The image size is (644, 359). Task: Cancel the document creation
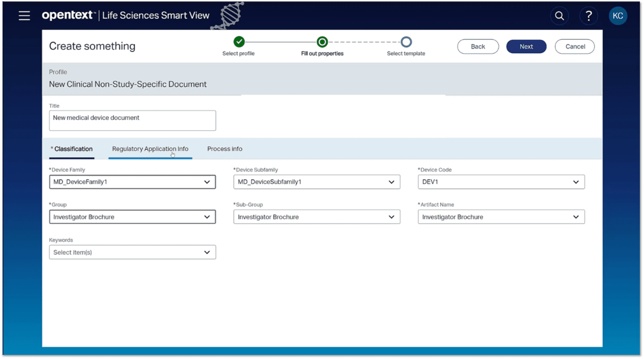click(x=574, y=46)
